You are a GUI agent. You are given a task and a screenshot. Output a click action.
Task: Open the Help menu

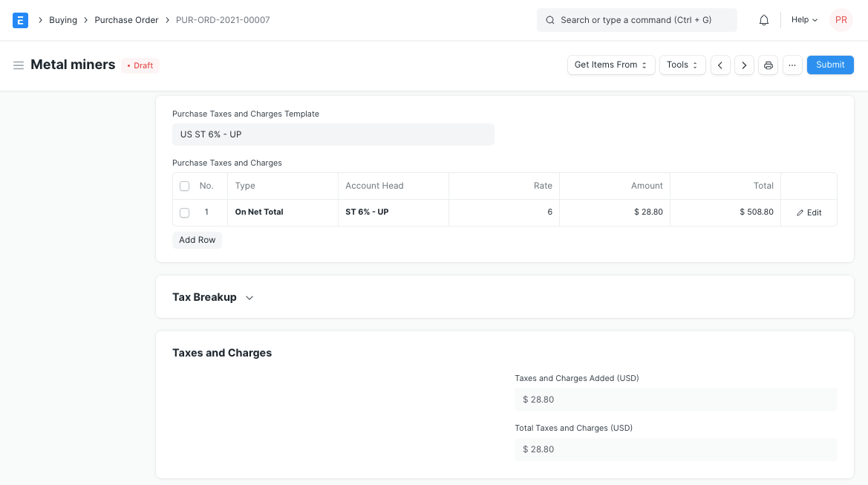[x=803, y=19]
